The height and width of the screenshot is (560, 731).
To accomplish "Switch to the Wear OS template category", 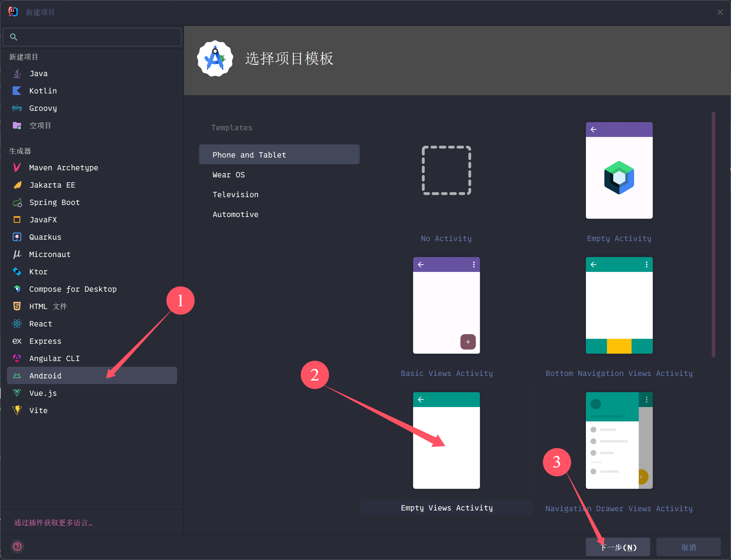I will click(x=229, y=175).
